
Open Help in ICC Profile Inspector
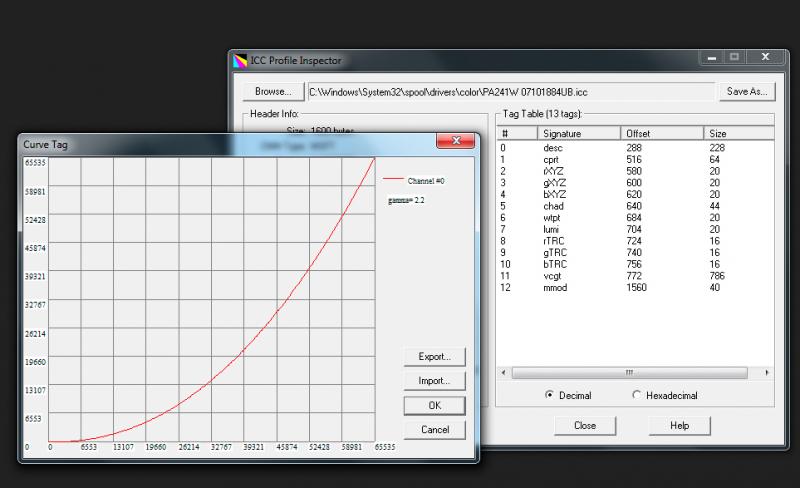pyautogui.click(x=679, y=426)
